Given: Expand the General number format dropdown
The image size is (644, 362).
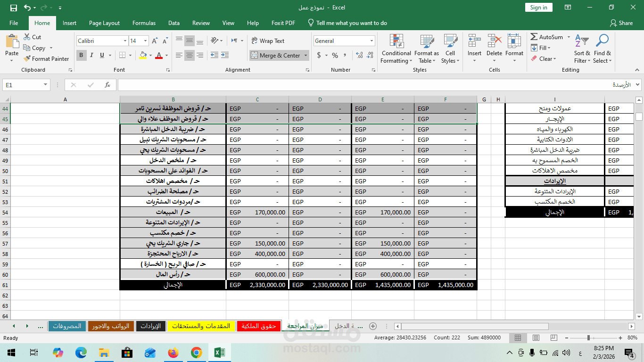Looking at the screenshot, I should (372, 41).
